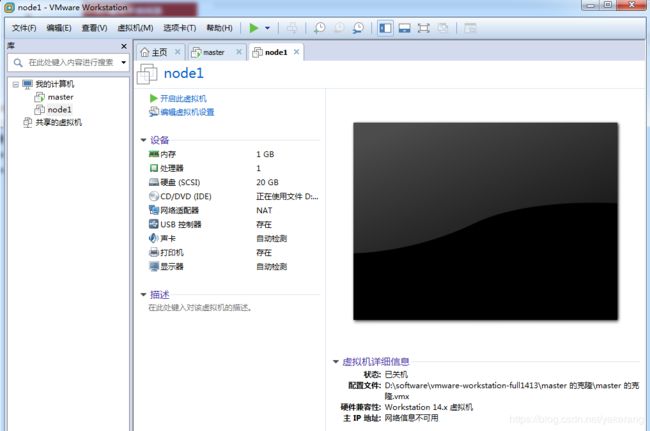Click the library search input field
Image resolution: width=650 pixels, height=431 pixels.
click(x=68, y=63)
